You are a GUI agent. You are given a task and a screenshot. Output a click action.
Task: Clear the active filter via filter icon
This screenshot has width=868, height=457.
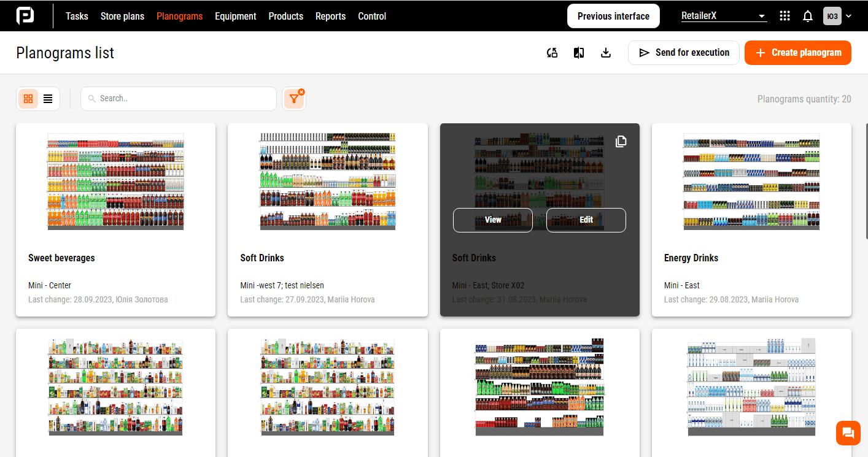[x=294, y=99]
